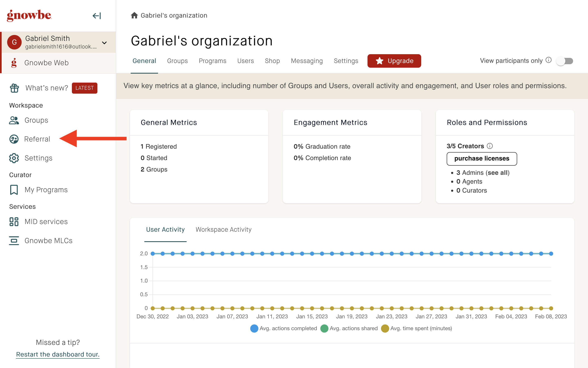This screenshot has height=368, width=588.
Task: Switch to the General tab
Action: click(x=144, y=61)
